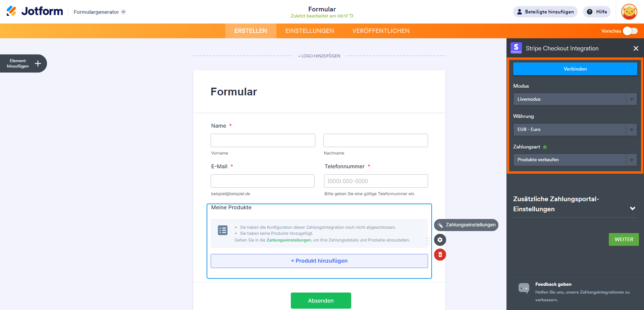Switch to the EINSTELLUNGEN tab
644x310 pixels.
pyautogui.click(x=310, y=31)
